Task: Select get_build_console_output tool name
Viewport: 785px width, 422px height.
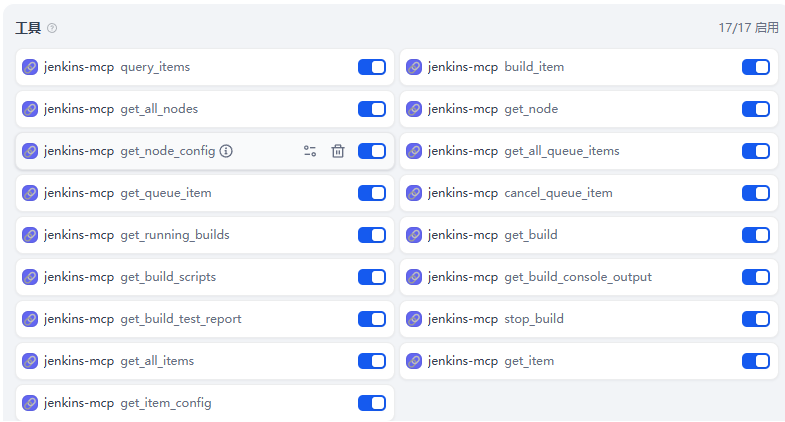Action: click(578, 277)
